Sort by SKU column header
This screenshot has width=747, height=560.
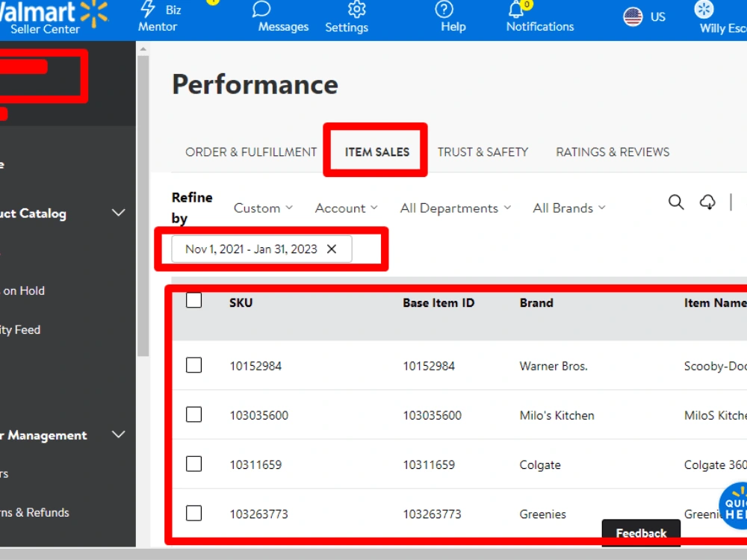[241, 303]
